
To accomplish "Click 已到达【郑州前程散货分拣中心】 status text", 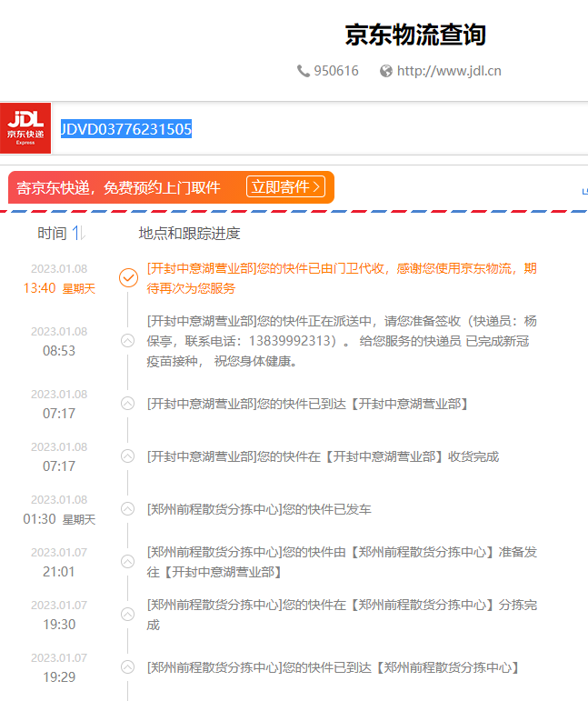I will (333, 667).
